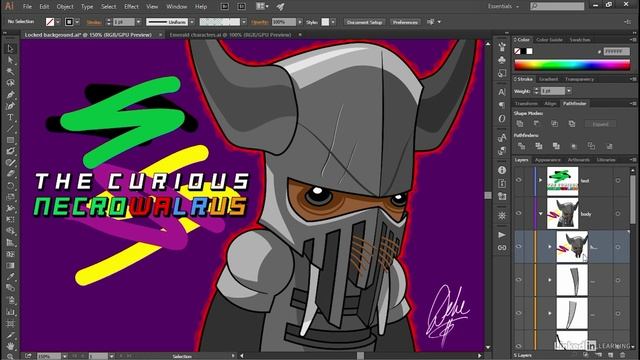Select the Zoom tool
640x360 pixels.
coord(10,356)
